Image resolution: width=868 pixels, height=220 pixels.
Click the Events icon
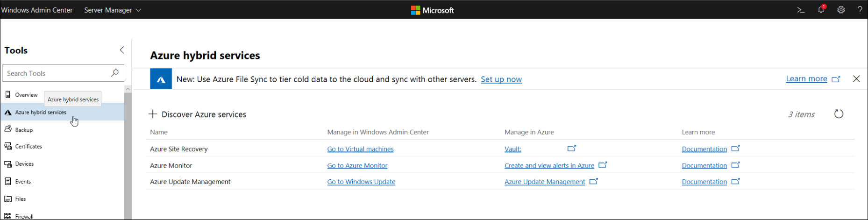click(x=8, y=181)
